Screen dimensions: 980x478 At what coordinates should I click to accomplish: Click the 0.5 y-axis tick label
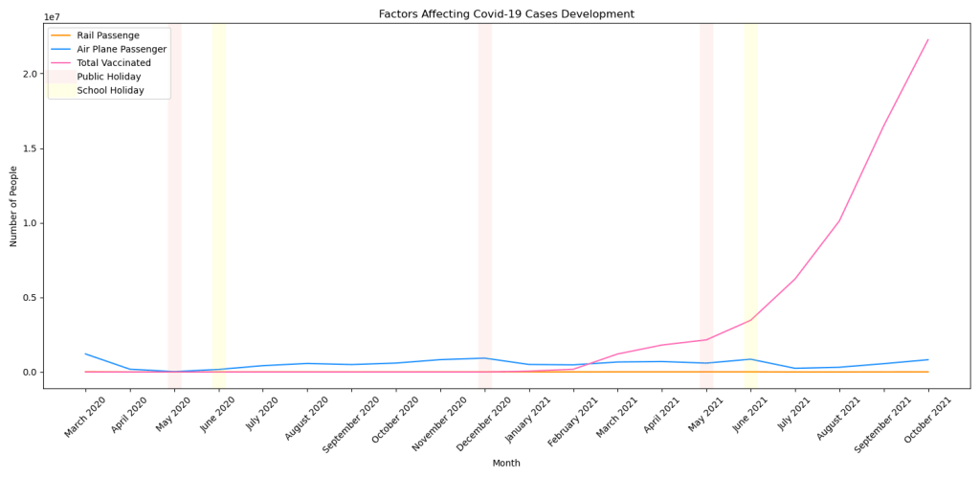click(30, 298)
